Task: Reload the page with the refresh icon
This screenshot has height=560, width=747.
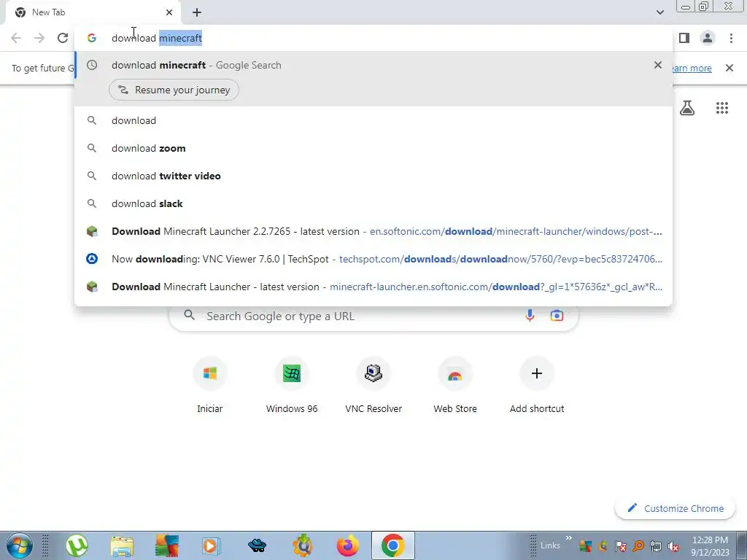Action: click(63, 38)
